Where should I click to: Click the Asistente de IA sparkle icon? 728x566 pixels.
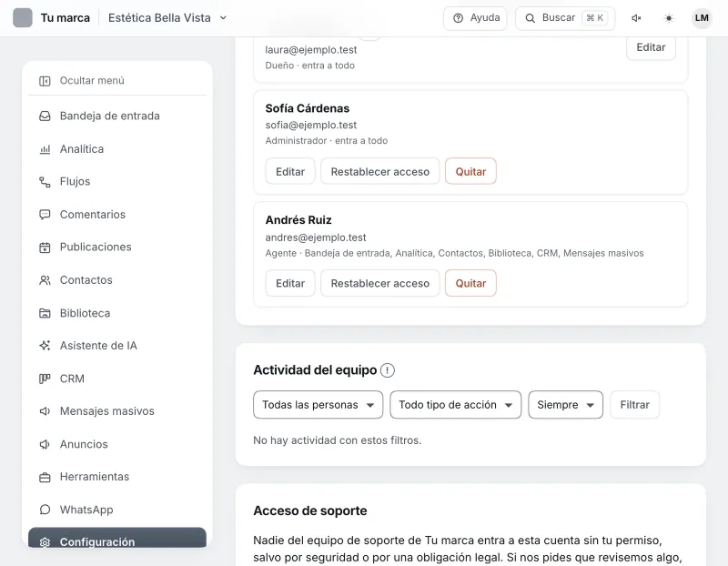click(45, 346)
